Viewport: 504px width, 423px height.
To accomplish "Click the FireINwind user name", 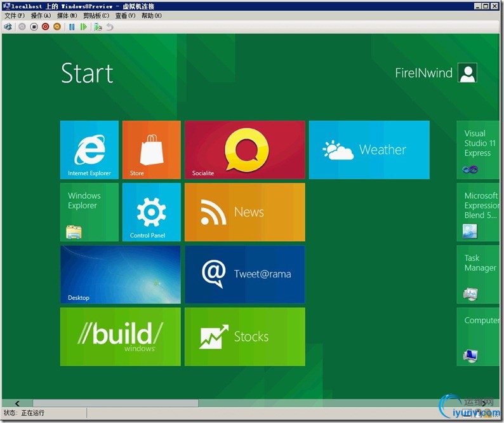I will 423,73.
